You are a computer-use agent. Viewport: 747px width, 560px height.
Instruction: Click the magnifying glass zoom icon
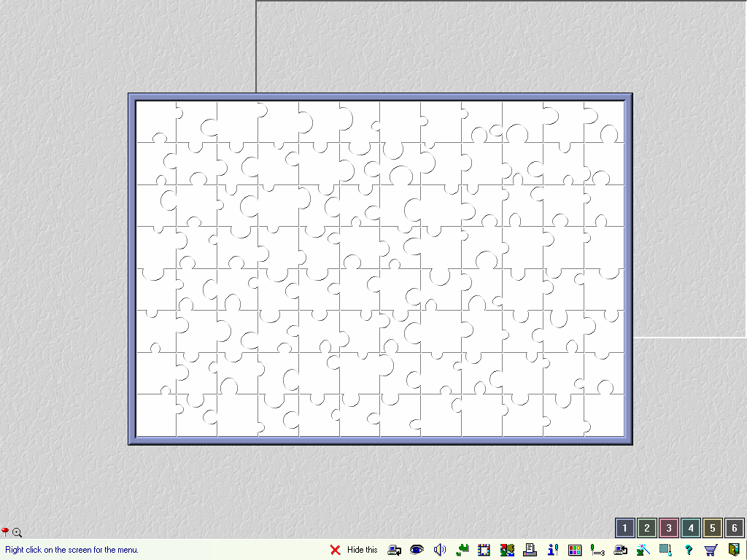point(18,532)
